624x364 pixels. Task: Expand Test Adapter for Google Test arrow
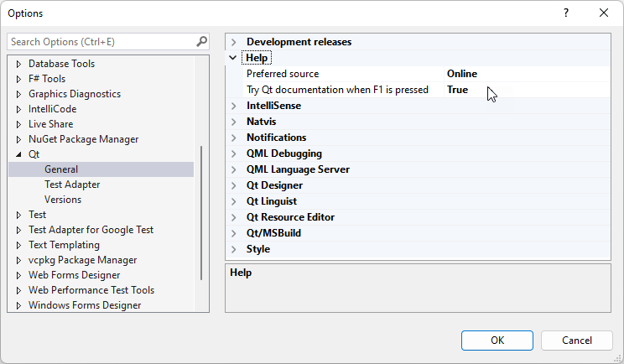18,230
